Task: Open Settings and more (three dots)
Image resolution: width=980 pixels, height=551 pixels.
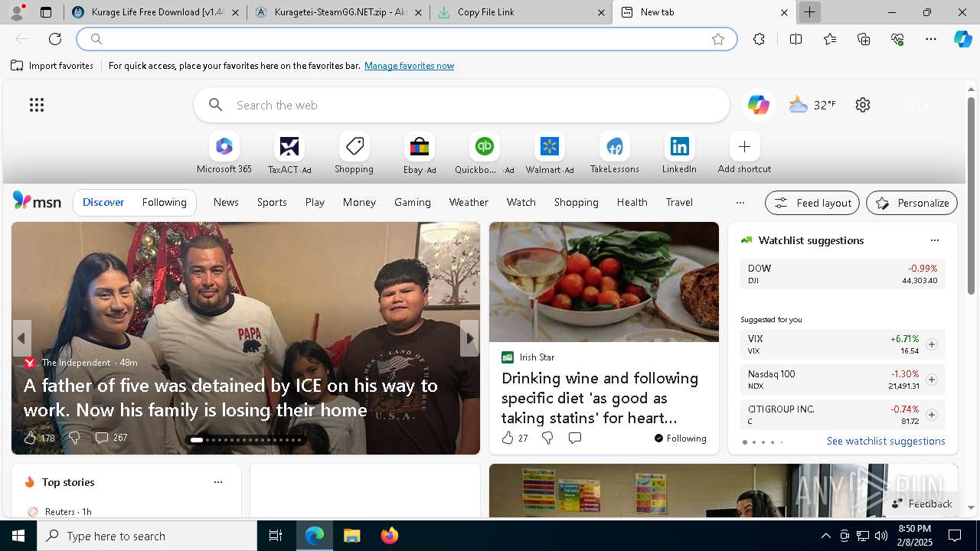Action: pyautogui.click(x=931, y=39)
